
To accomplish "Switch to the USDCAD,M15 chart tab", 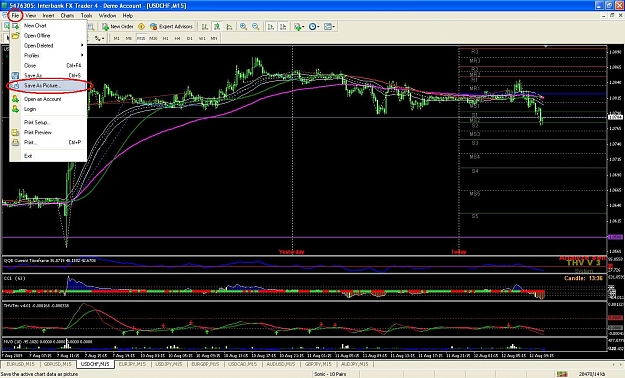I will click(242, 364).
